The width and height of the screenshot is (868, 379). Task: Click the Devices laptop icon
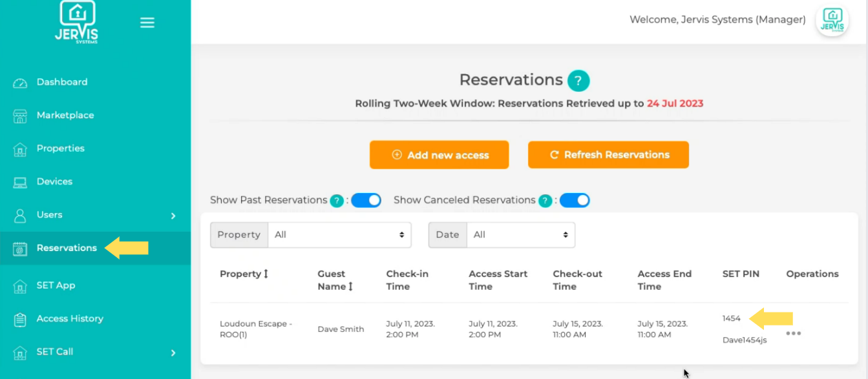click(20, 182)
